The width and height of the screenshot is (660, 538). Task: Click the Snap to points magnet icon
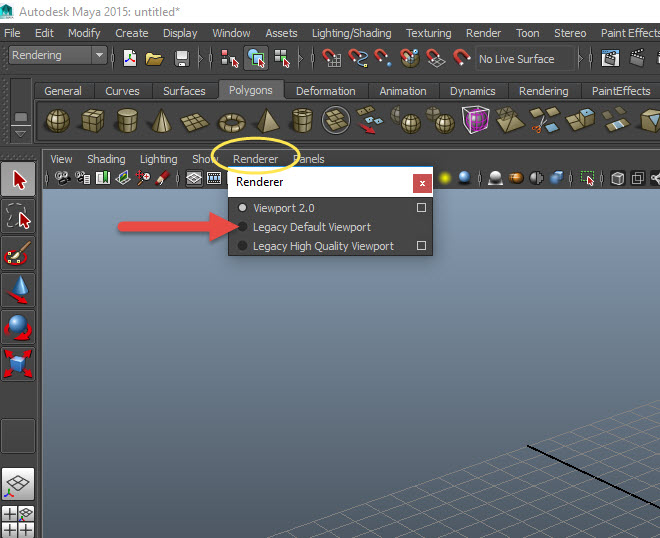pyautogui.click(x=383, y=58)
